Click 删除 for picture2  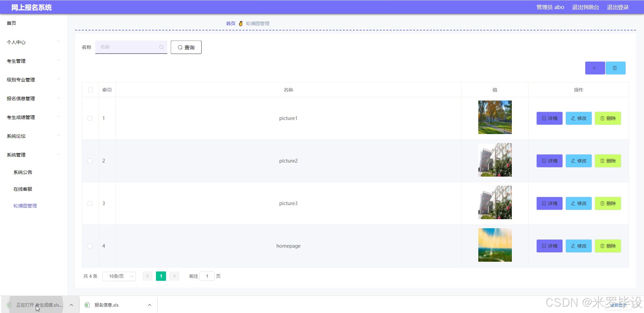click(608, 161)
